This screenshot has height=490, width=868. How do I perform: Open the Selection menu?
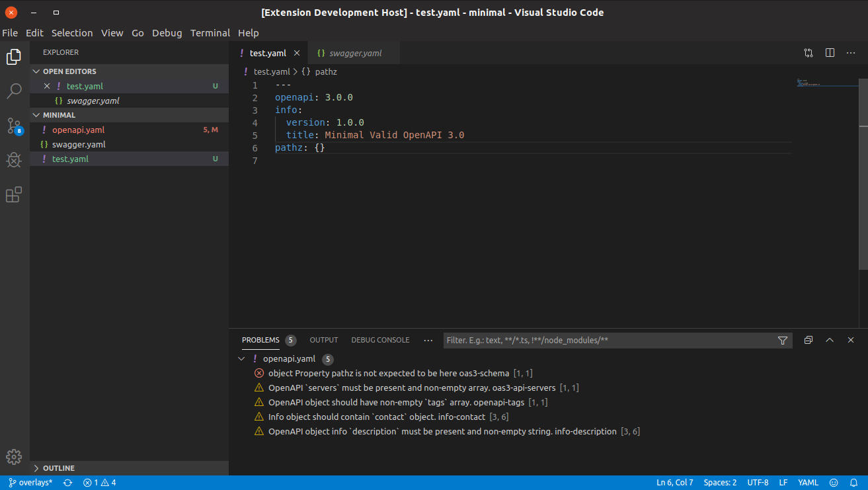point(72,32)
